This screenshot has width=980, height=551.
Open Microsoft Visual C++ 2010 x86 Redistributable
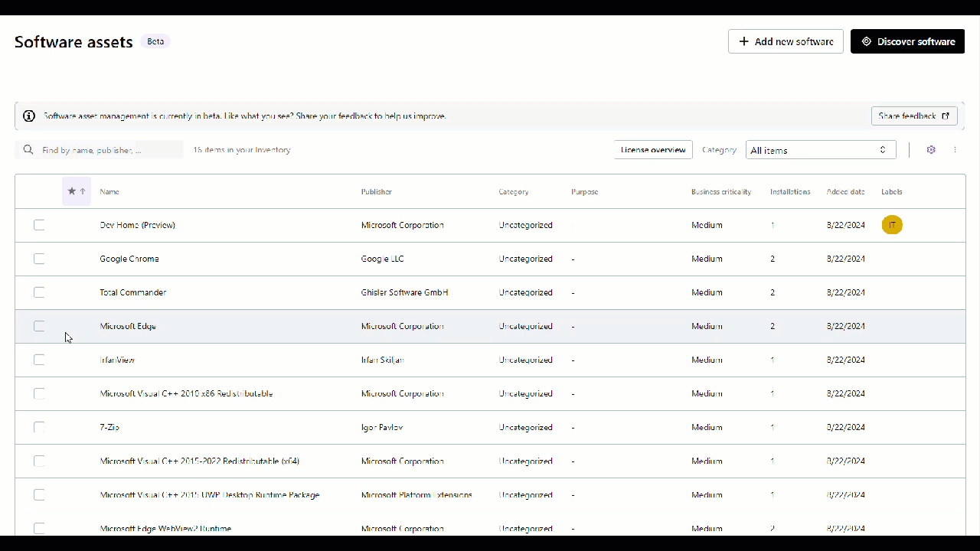click(186, 393)
